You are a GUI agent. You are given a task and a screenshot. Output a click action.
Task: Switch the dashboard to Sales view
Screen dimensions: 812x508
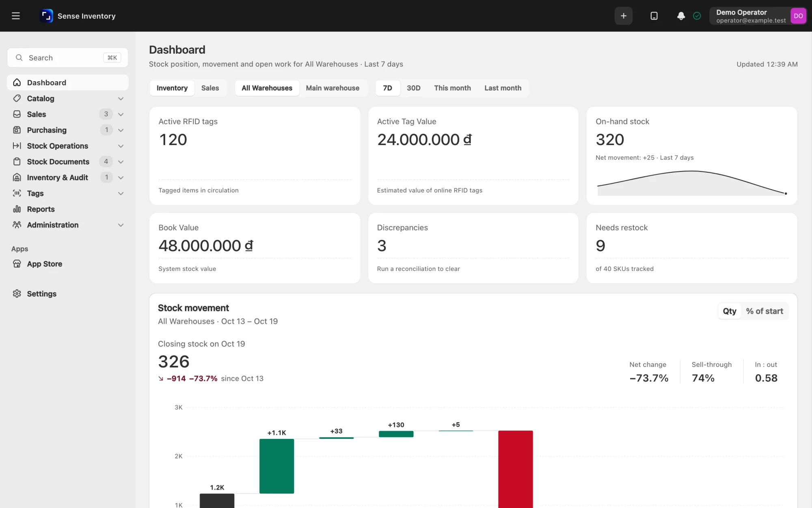tap(210, 88)
